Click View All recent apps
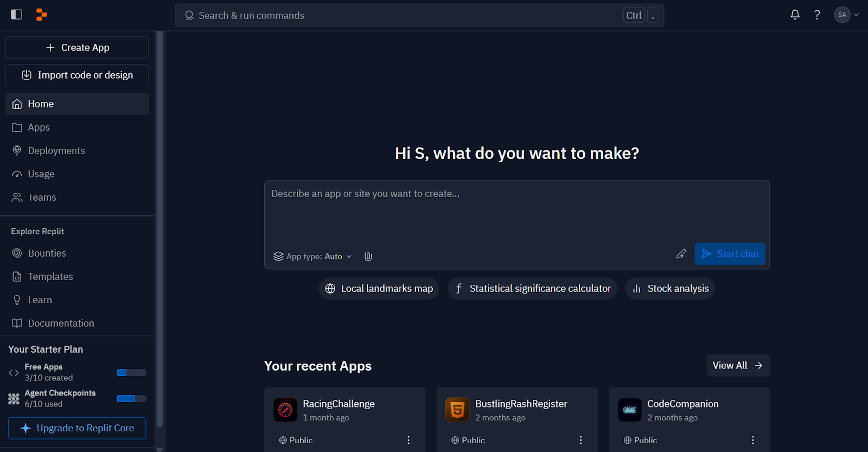The image size is (868, 452). (x=738, y=366)
